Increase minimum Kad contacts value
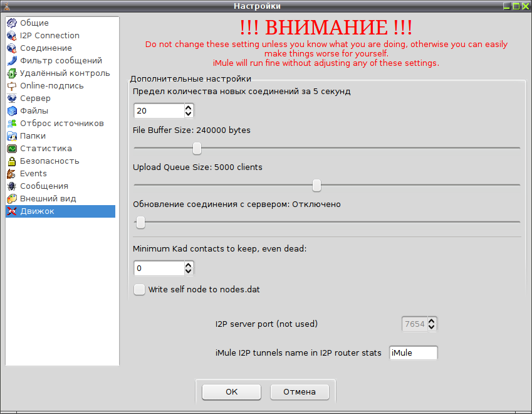The image size is (532, 414). click(x=189, y=265)
